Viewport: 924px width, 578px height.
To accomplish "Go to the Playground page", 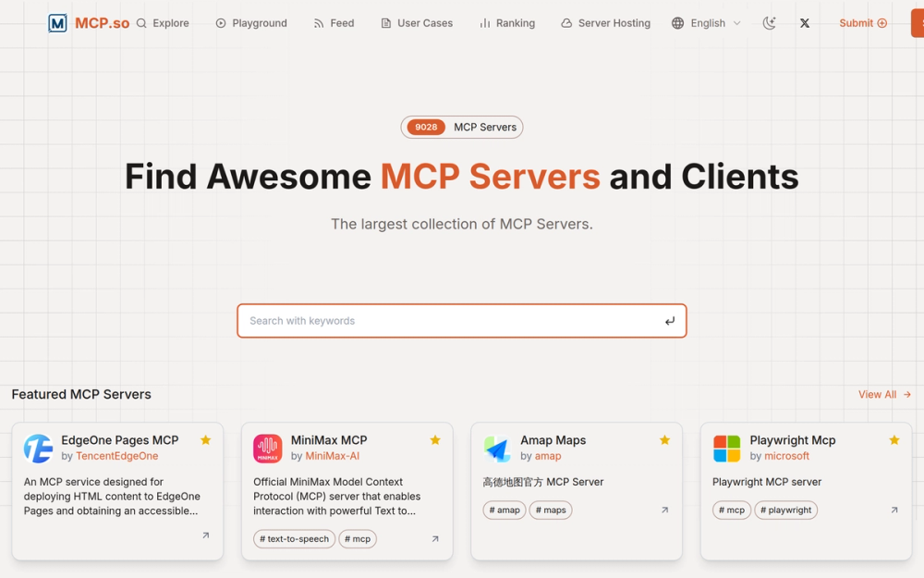I will [251, 23].
